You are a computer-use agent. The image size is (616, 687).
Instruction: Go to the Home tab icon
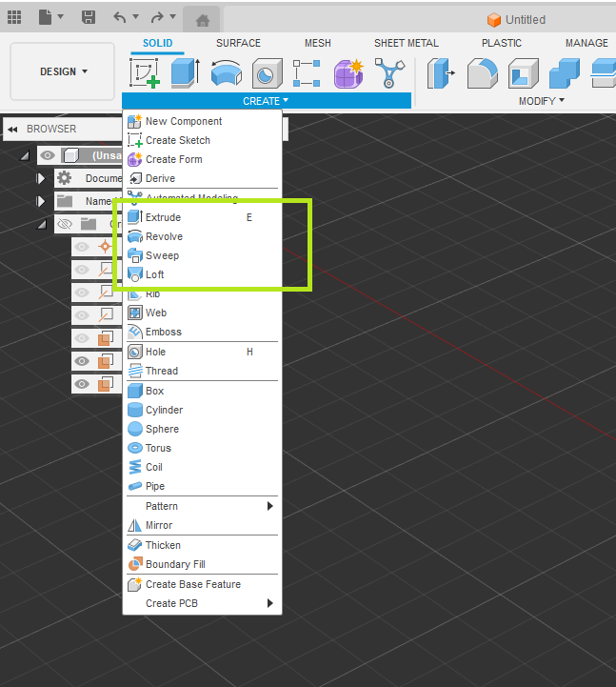click(x=202, y=20)
